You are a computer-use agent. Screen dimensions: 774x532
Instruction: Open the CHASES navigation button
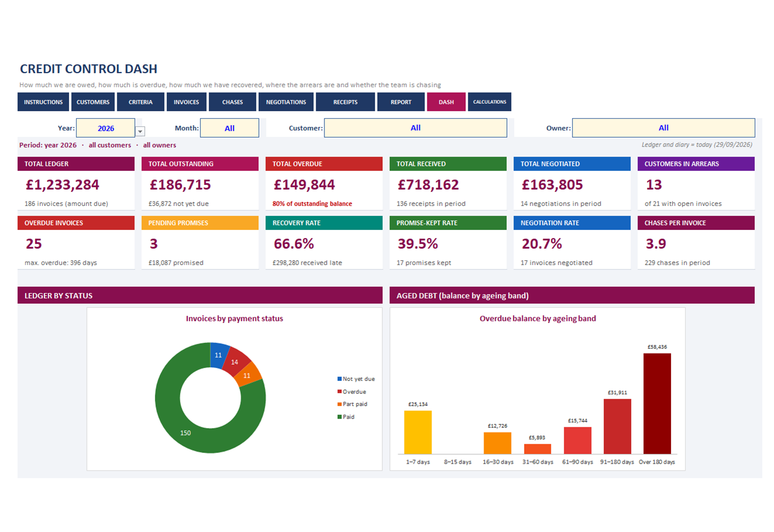point(232,102)
